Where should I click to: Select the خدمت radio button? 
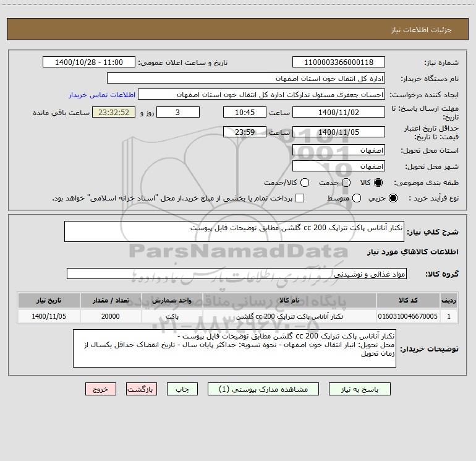click(x=346, y=183)
